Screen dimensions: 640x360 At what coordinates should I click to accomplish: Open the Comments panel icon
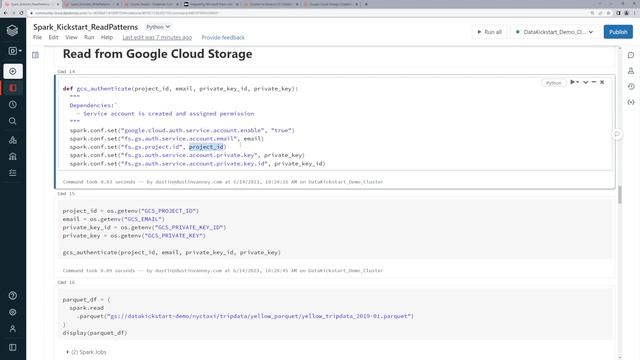tap(631, 55)
